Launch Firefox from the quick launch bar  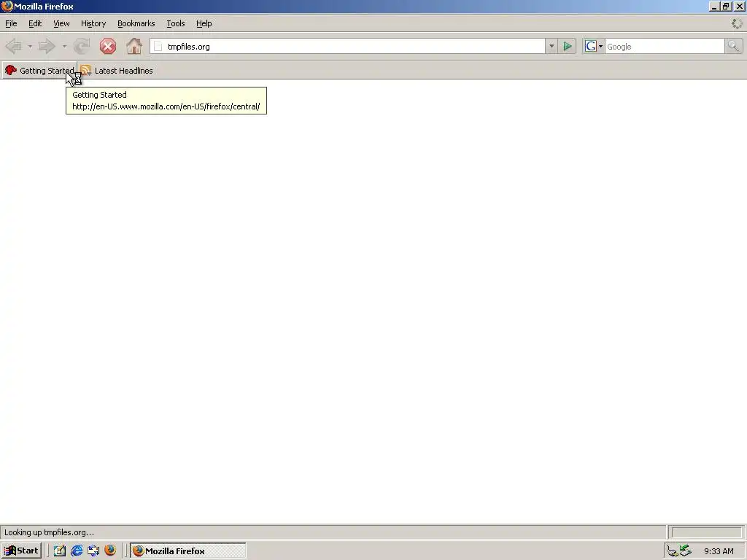click(110, 551)
